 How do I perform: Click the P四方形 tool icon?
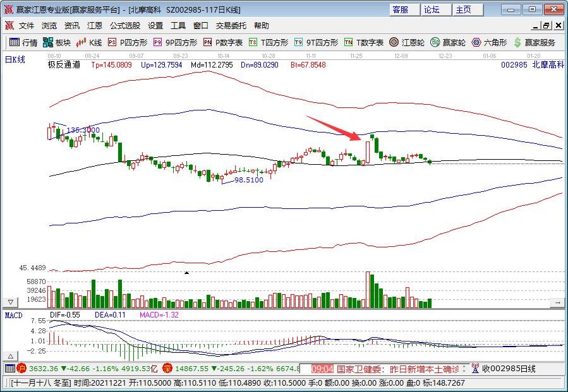(112, 42)
